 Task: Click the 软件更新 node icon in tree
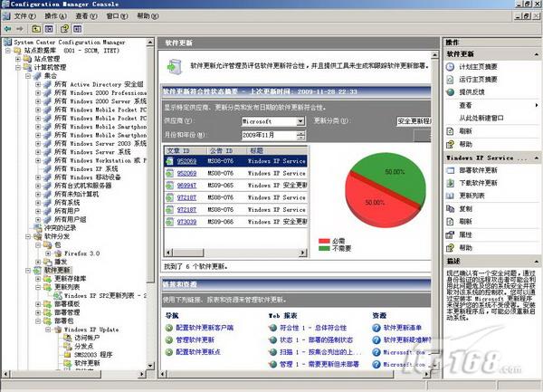click(x=37, y=271)
